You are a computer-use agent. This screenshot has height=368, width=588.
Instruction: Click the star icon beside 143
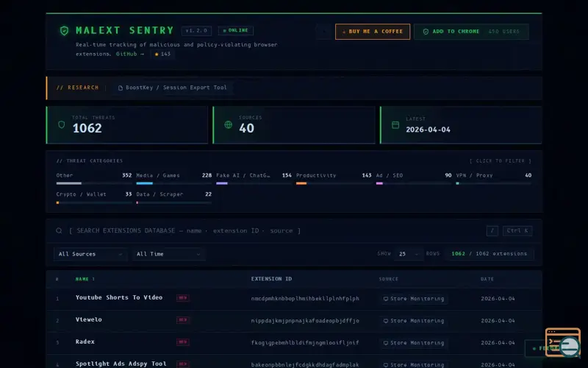coord(157,54)
